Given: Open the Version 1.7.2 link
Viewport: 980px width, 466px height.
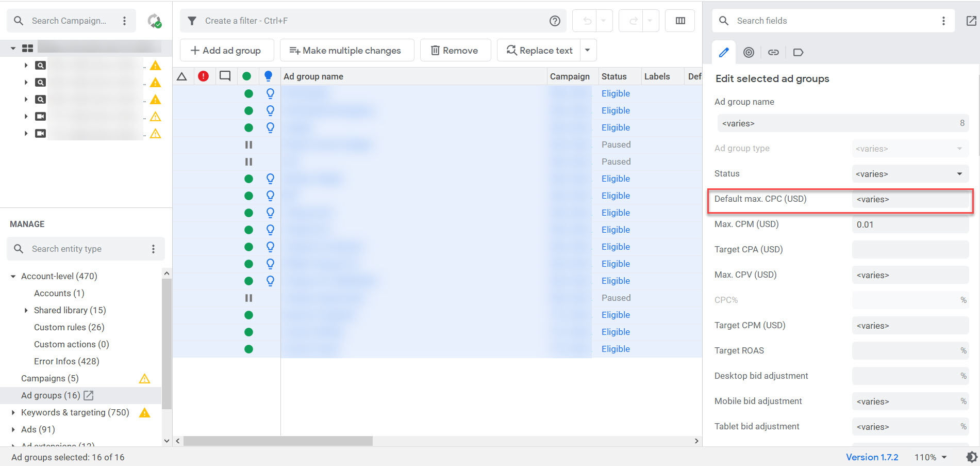Looking at the screenshot, I should click(872, 457).
